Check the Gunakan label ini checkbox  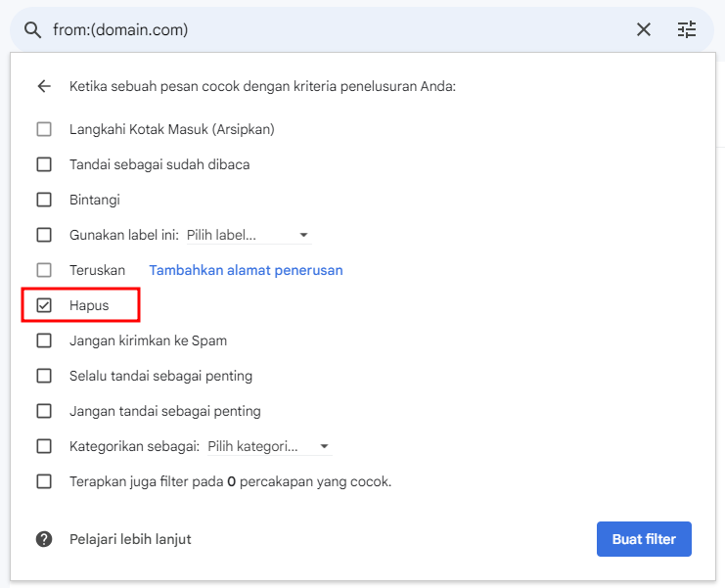coord(44,235)
